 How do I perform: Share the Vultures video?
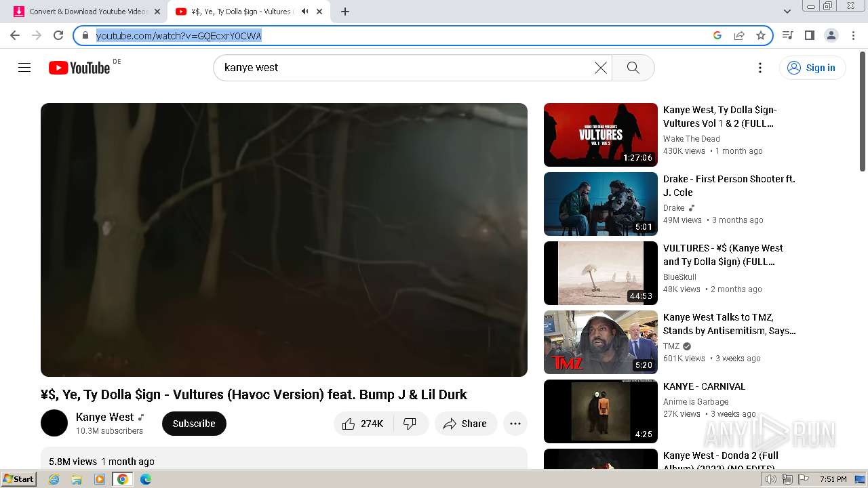[465, 424]
